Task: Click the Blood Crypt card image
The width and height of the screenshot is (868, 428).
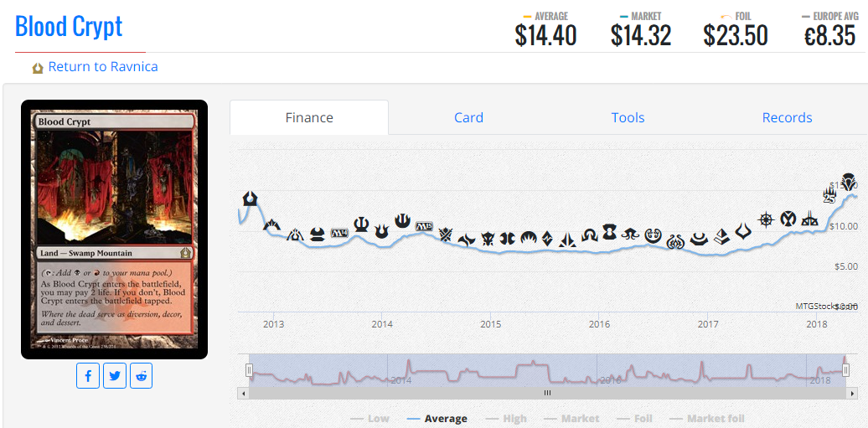Action: 114,229
